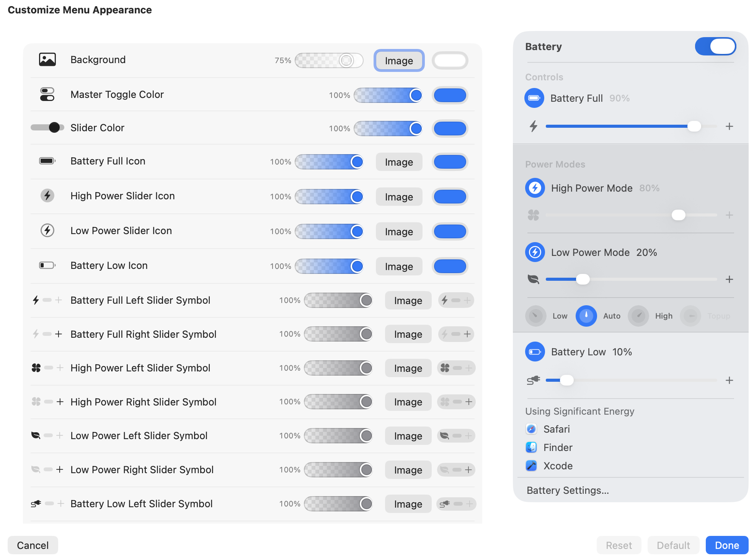Click the Battery Low icon in preview
Viewport: 754px width, 560px height.
pyautogui.click(x=535, y=352)
